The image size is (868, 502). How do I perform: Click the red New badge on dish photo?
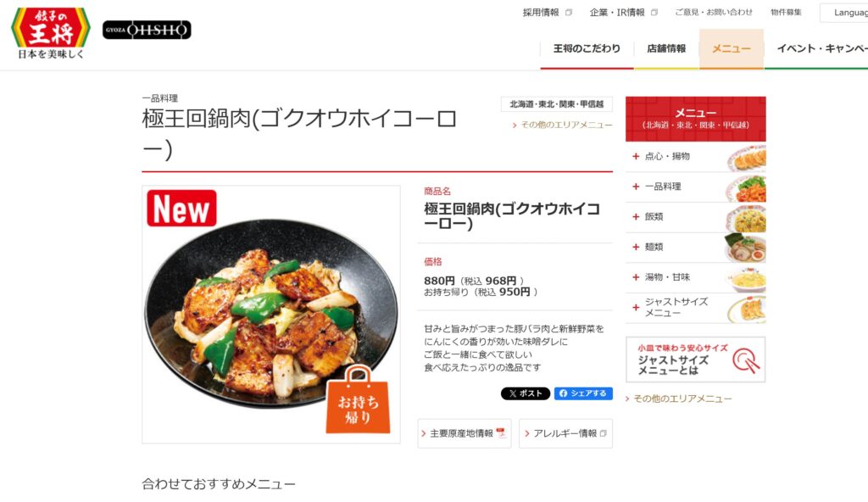pos(181,209)
